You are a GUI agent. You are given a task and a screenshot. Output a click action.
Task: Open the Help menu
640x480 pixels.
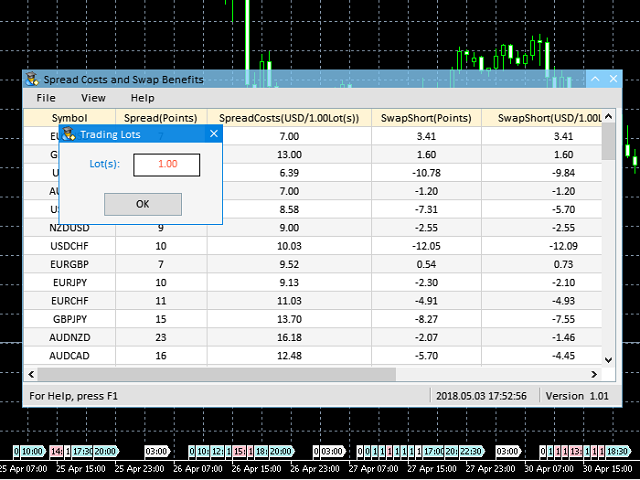tap(143, 98)
